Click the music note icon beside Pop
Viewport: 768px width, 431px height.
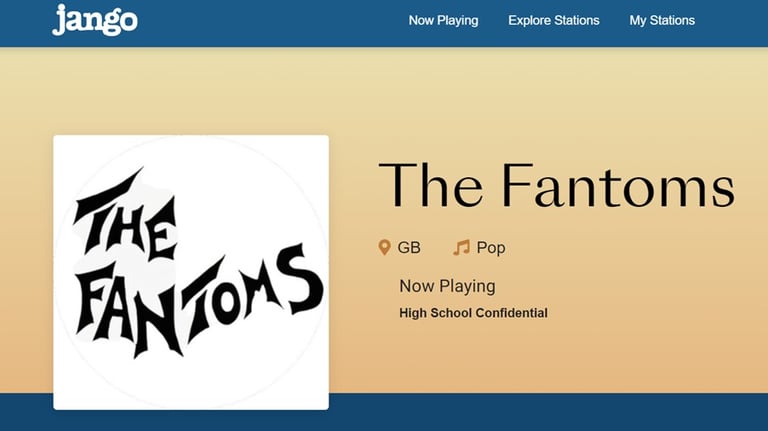point(461,247)
